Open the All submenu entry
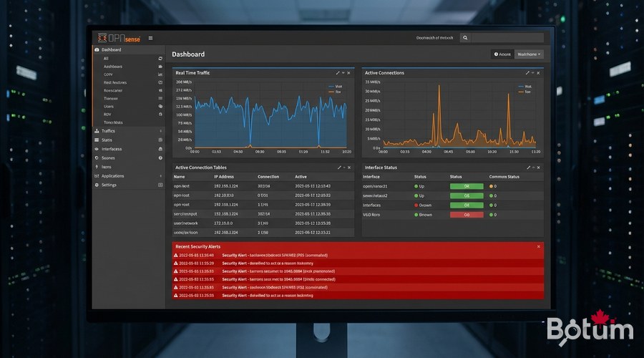 click(106, 59)
